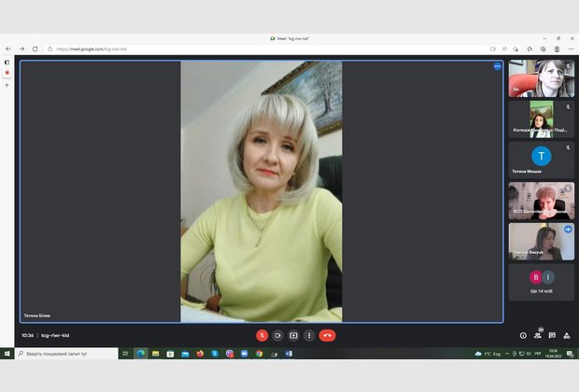
Task: Open the Windows Start menu
Action: 7,354
